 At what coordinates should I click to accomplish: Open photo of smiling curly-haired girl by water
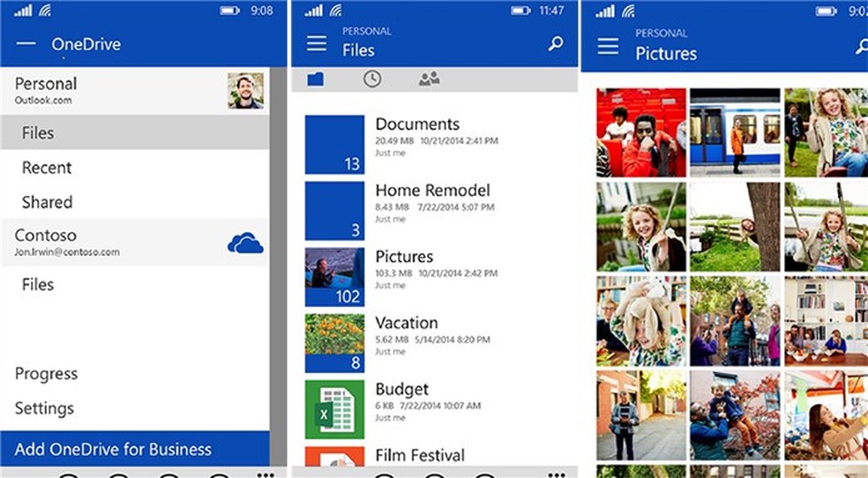[641, 227]
